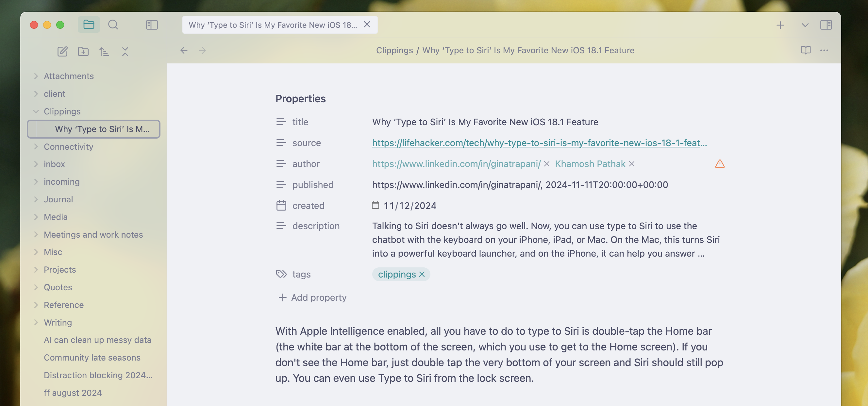Image resolution: width=868 pixels, height=406 pixels.
Task: Click the title property type icon
Action: 281,122
